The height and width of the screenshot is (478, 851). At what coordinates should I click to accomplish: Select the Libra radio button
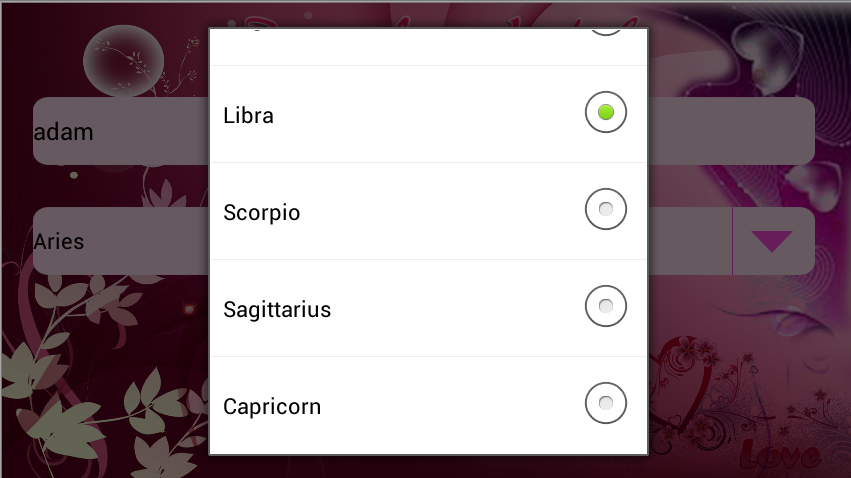point(606,112)
